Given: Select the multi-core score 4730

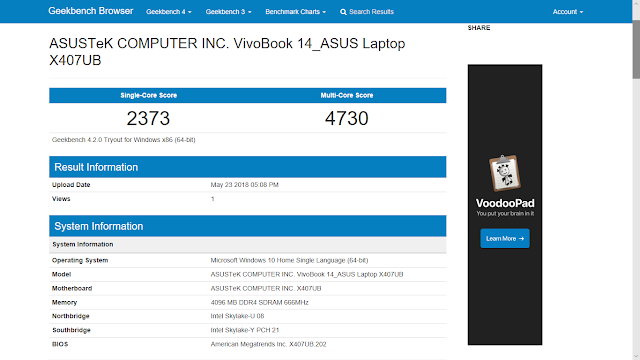Looking at the screenshot, I should 347,118.
